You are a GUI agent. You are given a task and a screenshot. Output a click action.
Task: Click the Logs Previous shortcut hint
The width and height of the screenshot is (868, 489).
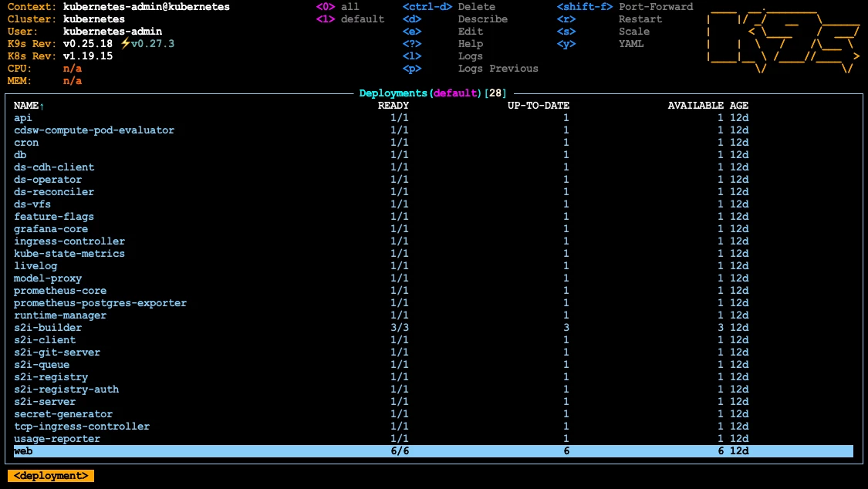(x=498, y=69)
